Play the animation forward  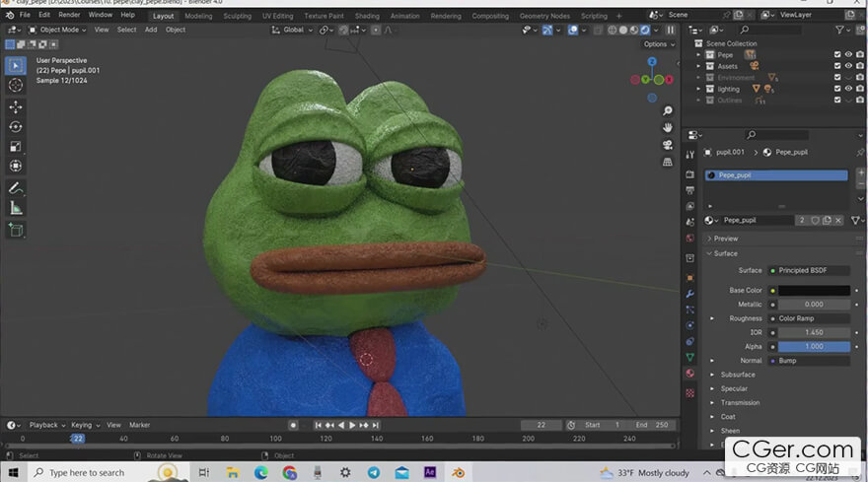pyautogui.click(x=352, y=425)
